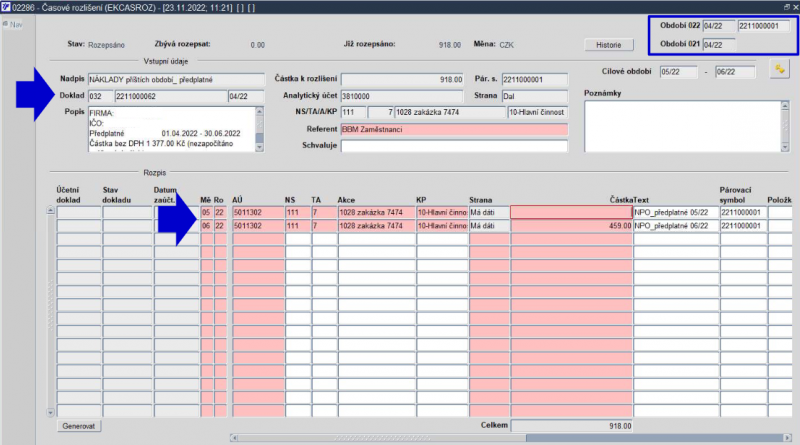
Task: Click the Částka cell 459.00
Action: 571,226
